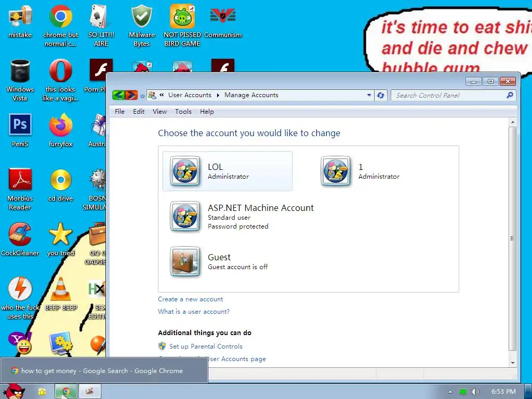Image resolution: width=532 pixels, height=399 pixels.
Task: Expand the address bar history dropdown
Action: (369, 96)
